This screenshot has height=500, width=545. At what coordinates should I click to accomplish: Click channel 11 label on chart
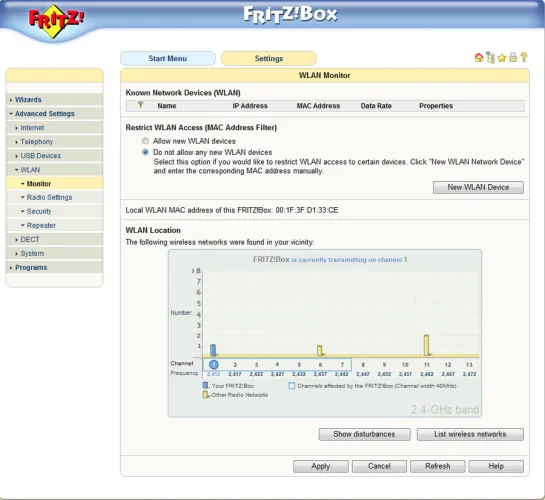pyautogui.click(x=427, y=365)
